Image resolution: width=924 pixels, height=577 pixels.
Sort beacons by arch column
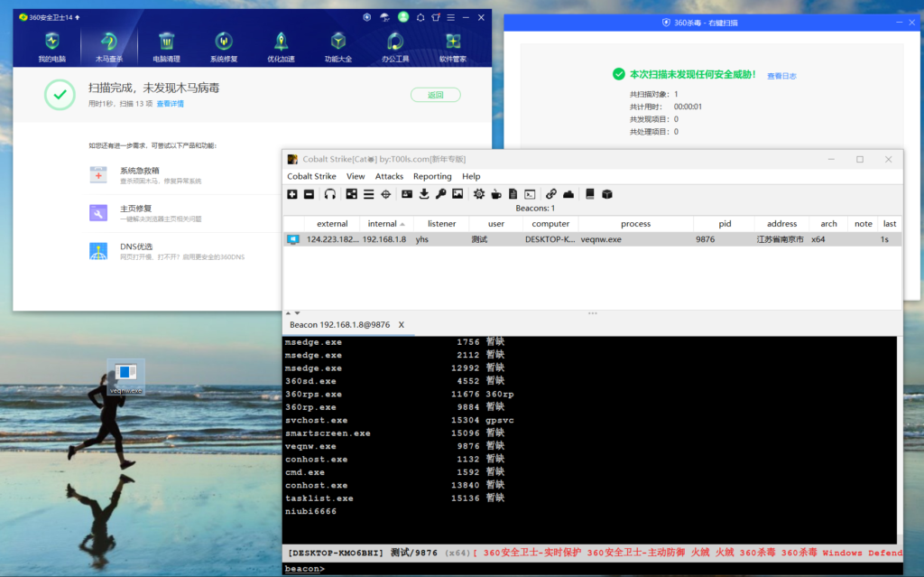coord(828,224)
